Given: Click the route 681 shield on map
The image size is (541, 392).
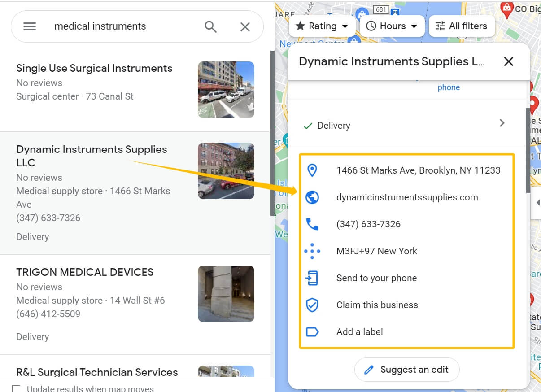Looking at the screenshot, I should (x=381, y=9).
